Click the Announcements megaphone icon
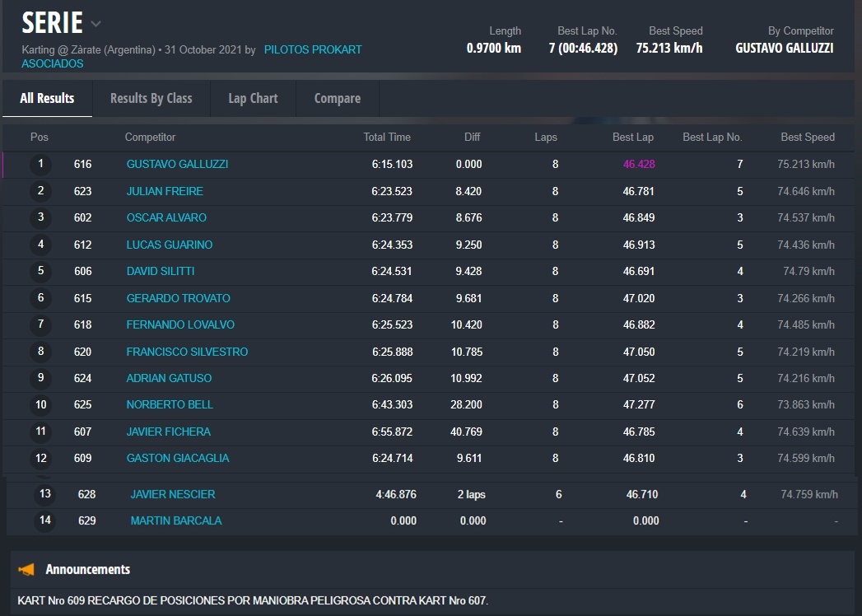This screenshot has height=616, width=862. [x=26, y=569]
